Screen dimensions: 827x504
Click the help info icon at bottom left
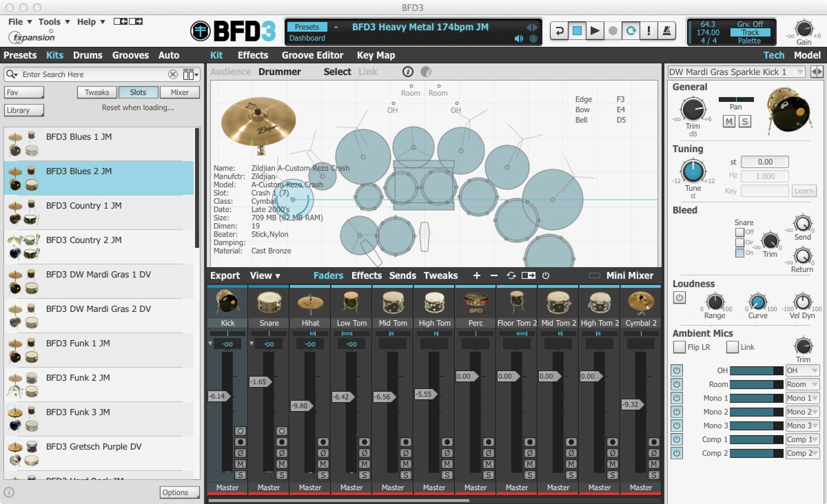coord(10,492)
